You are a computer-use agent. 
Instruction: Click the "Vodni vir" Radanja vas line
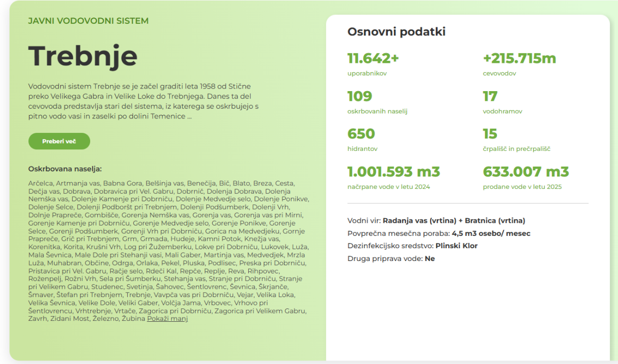point(436,221)
